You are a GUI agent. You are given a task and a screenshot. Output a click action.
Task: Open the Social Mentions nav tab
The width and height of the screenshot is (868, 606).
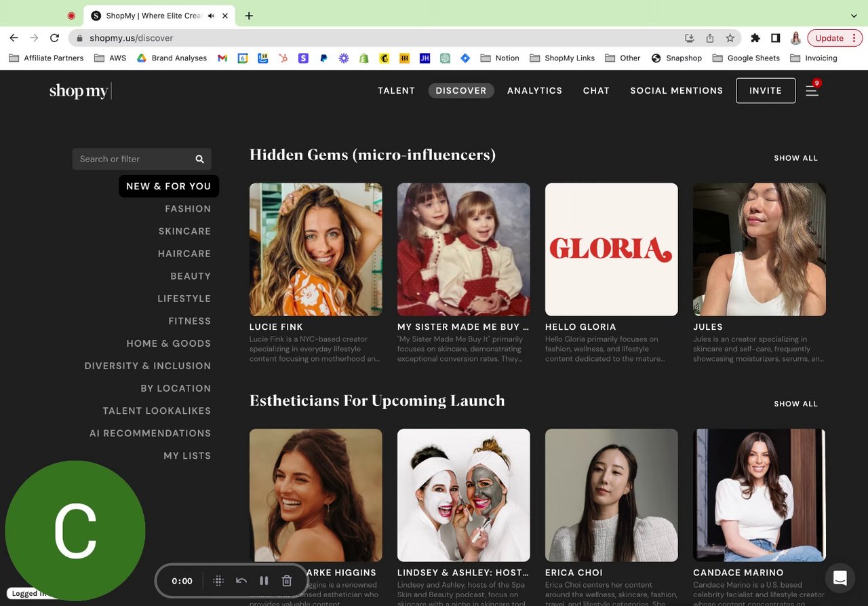[676, 90]
